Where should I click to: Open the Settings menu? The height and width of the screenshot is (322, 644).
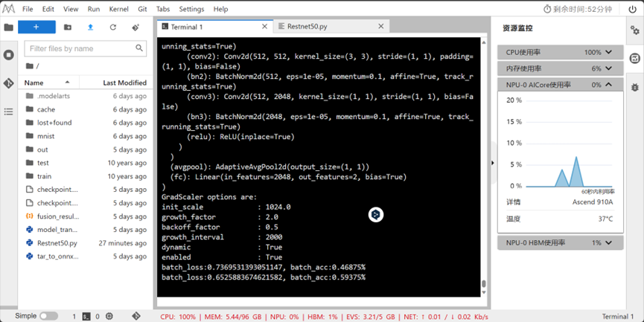191,9
